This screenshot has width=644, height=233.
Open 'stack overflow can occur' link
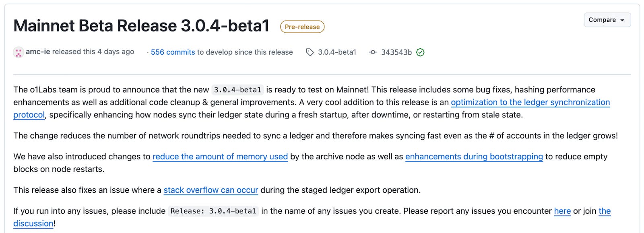point(211,190)
